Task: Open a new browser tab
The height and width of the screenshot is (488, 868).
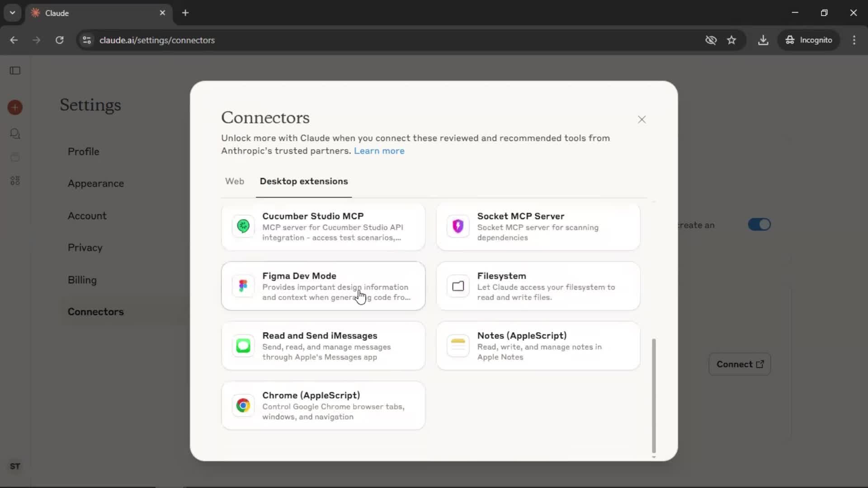Action: (x=185, y=13)
